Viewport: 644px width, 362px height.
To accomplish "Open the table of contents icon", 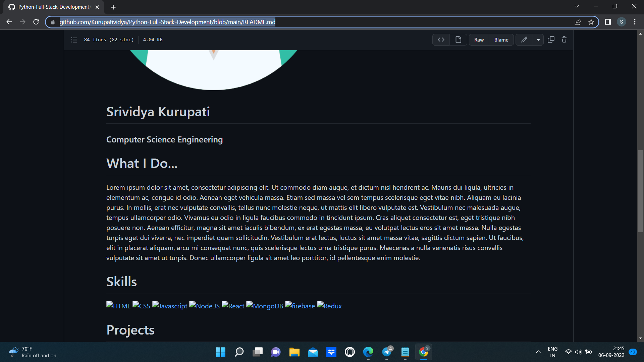I will coord(74,40).
